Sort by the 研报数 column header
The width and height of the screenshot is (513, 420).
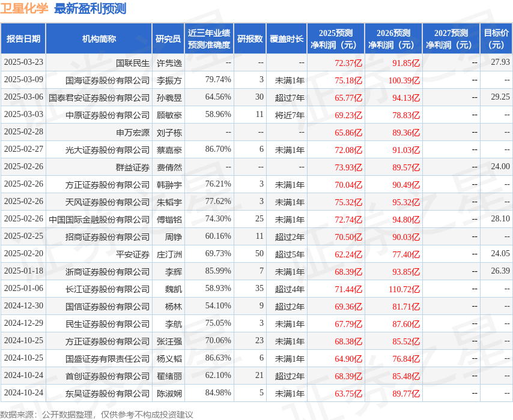250,39
